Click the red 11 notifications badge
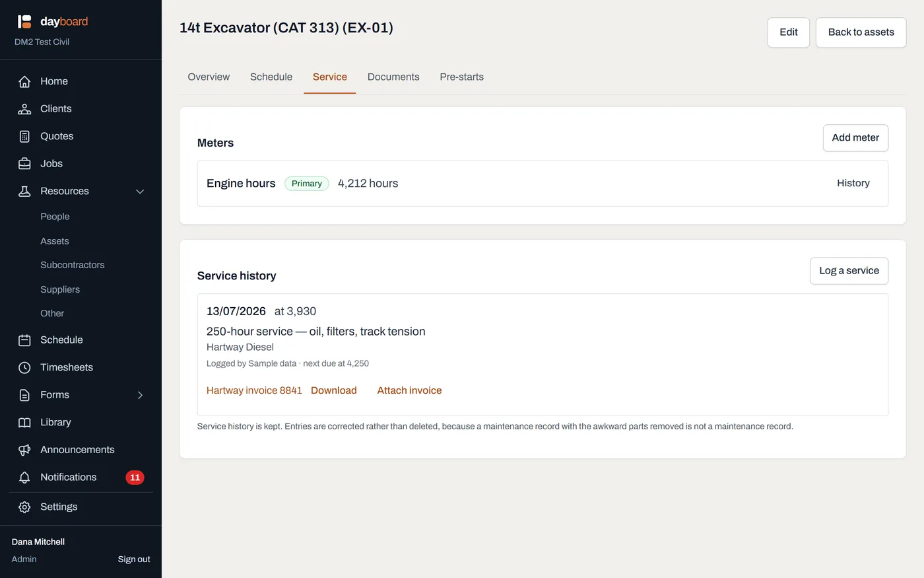This screenshot has width=924, height=578. coord(135,478)
